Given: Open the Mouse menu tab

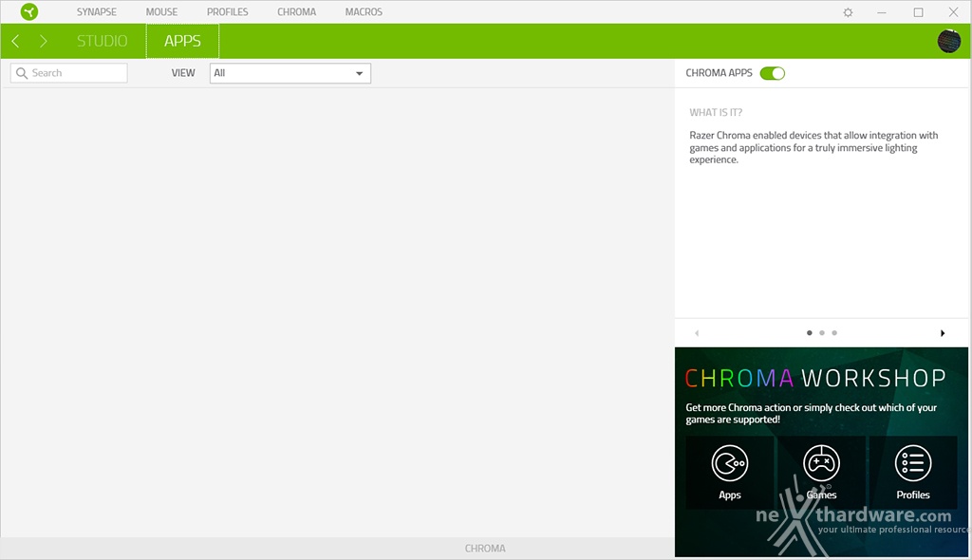Looking at the screenshot, I should click(x=161, y=11).
